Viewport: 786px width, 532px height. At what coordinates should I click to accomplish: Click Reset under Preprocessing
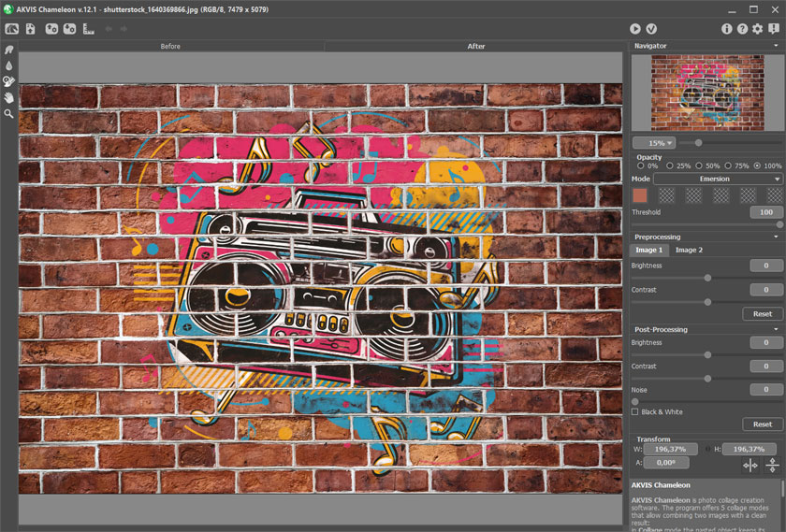tap(763, 314)
